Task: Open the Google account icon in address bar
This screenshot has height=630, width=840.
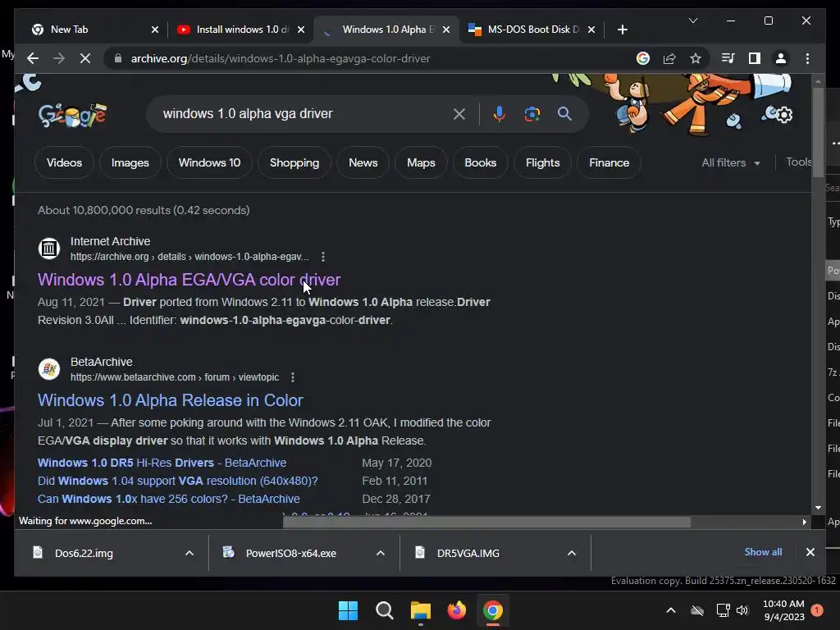Action: click(x=643, y=58)
